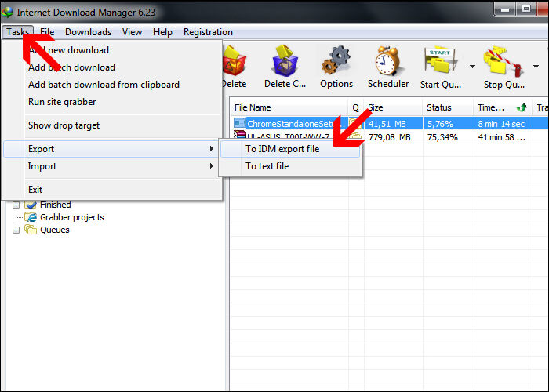Select To text file option
549x392 pixels.
pos(290,166)
